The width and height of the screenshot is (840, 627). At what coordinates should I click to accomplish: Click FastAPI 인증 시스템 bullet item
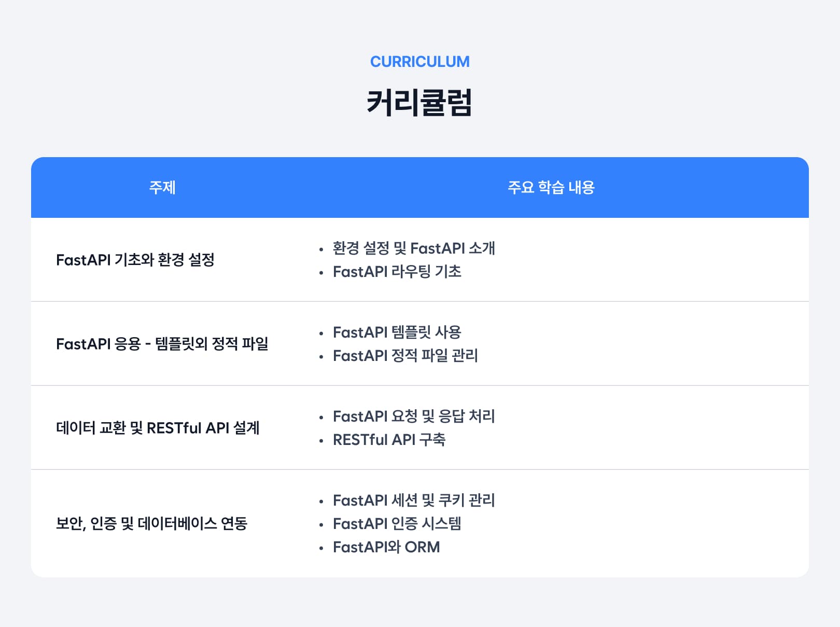(397, 524)
